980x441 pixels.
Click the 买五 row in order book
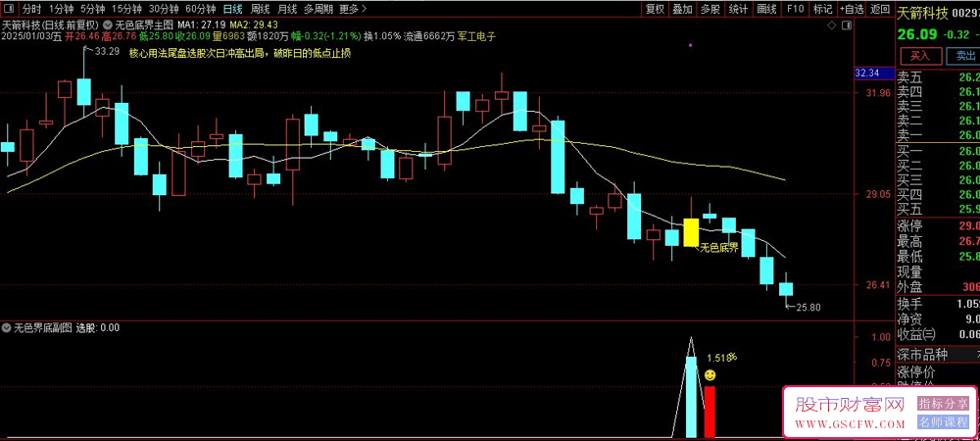pos(938,209)
